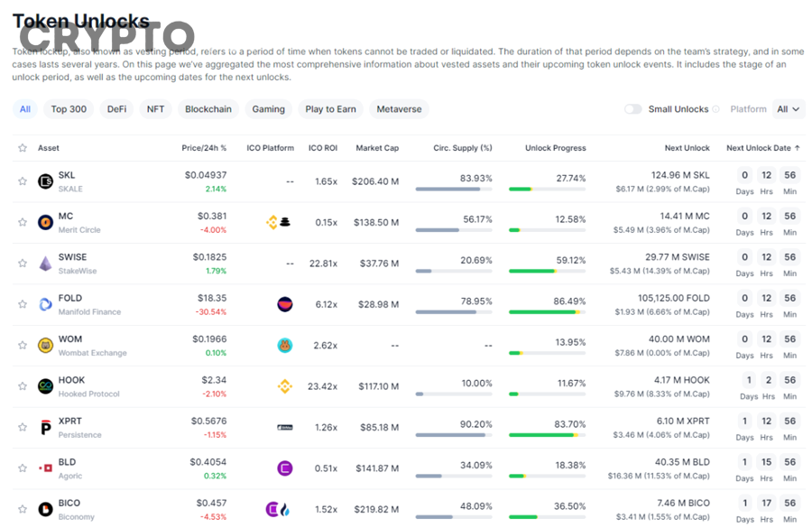Image resolution: width=812 pixels, height=528 pixels.
Task: Click the Small Unlocks info icon
Action: pos(715,109)
